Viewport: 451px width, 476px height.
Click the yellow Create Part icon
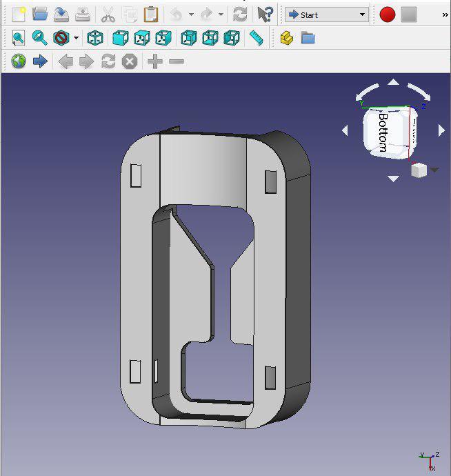(x=287, y=38)
